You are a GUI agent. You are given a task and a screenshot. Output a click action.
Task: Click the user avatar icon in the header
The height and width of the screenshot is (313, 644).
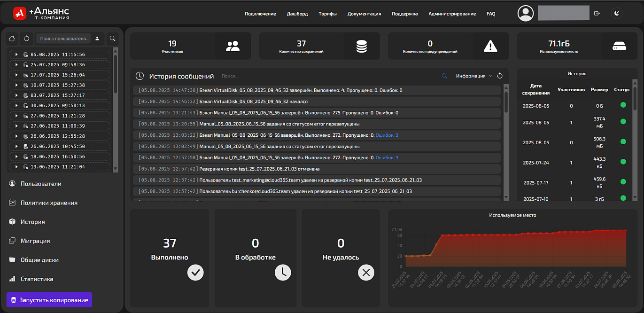[x=526, y=14]
